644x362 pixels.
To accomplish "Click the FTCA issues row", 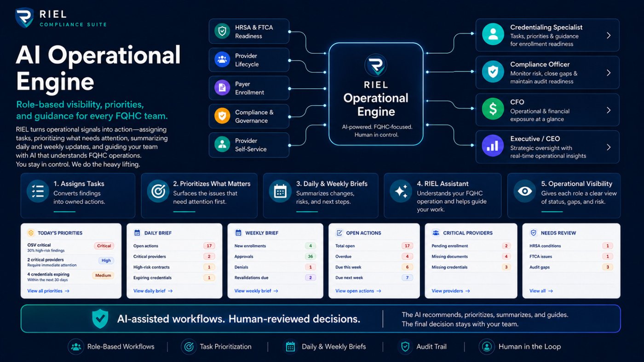I will (571, 257).
